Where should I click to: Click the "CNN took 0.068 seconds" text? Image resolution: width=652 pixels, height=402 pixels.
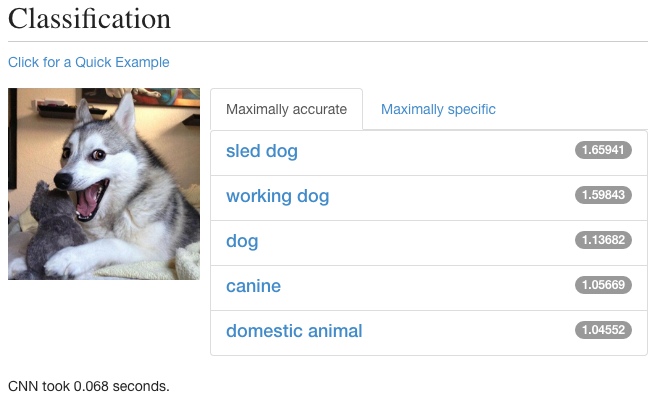(89, 385)
